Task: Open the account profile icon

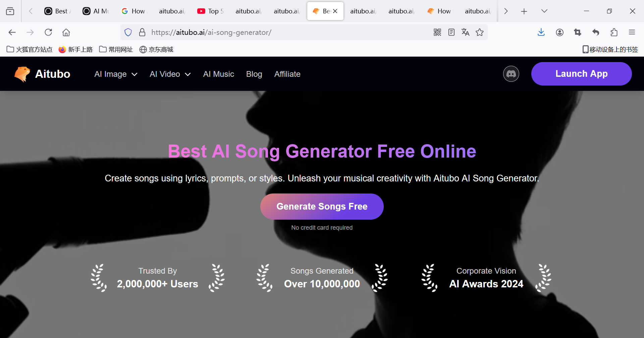Action: tap(559, 32)
